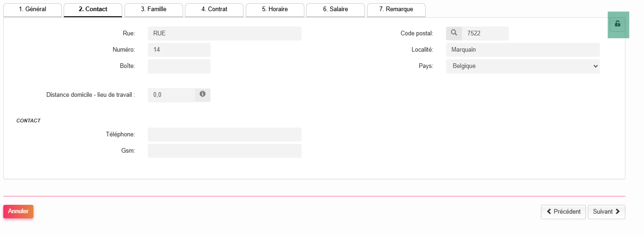Click the distance info icon

point(203,94)
